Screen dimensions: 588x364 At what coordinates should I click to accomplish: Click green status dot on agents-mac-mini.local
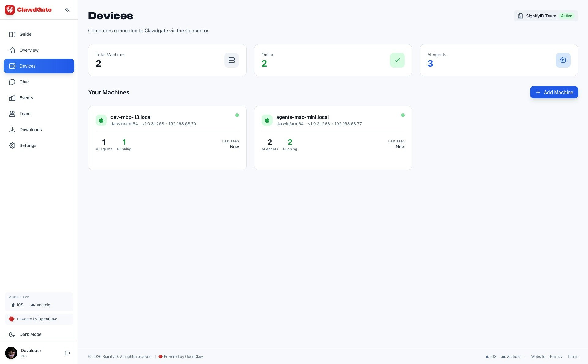pyautogui.click(x=403, y=115)
